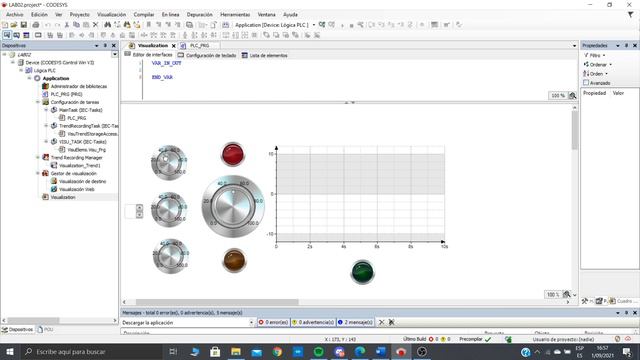Collapse Gestor de visualización node

[x=38, y=173]
